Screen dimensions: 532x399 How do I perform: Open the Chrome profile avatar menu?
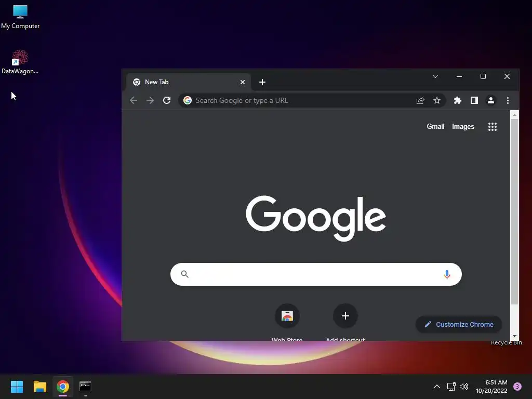pos(491,100)
